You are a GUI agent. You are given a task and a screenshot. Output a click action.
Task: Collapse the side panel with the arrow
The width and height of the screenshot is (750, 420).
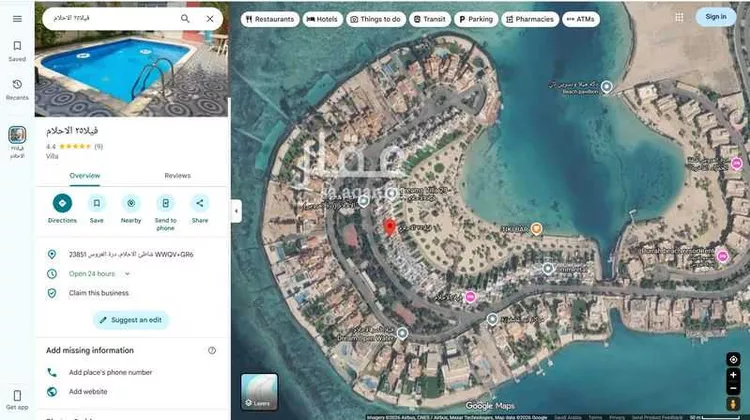point(236,211)
